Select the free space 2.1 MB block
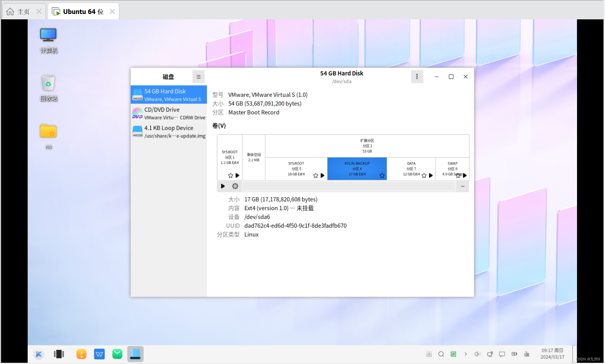This screenshot has width=605, height=364. coord(254,157)
